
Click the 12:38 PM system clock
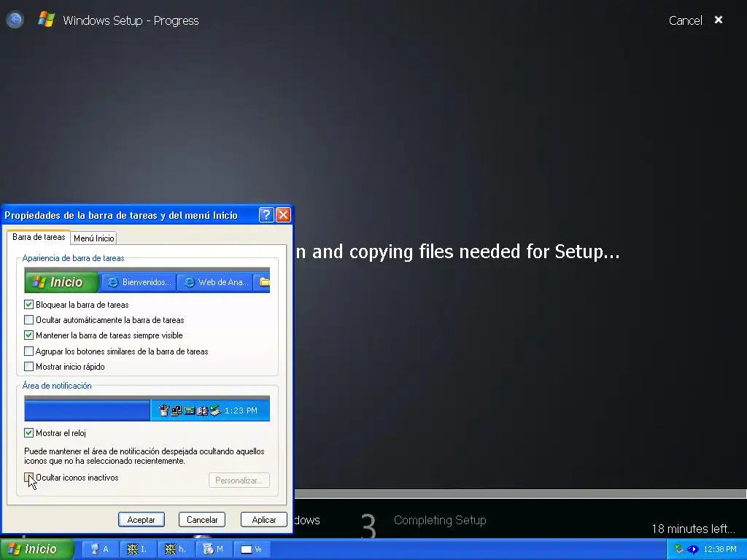pyautogui.click(x=720, y=549)
